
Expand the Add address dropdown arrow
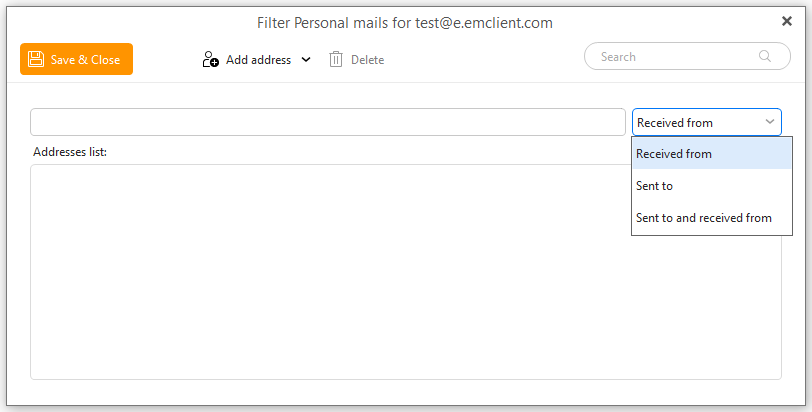(306, 60)
